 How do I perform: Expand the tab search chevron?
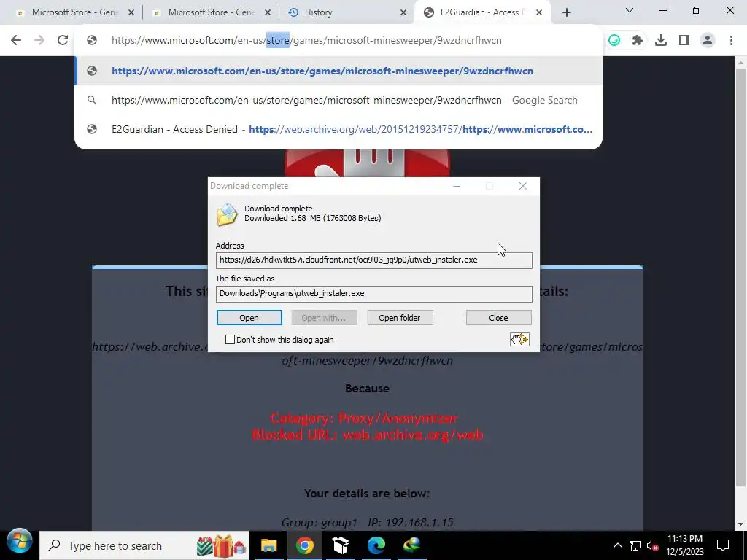[x=630, y=10]
